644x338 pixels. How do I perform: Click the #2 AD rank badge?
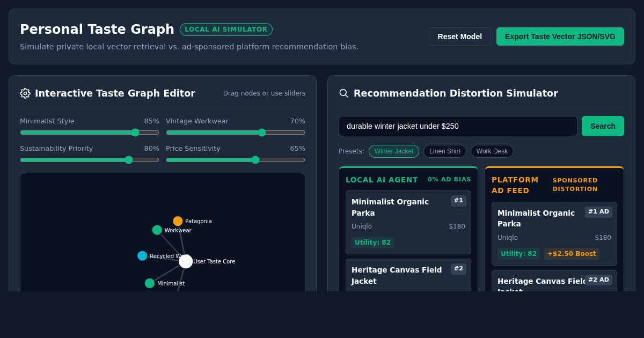[x=598, y=280]
